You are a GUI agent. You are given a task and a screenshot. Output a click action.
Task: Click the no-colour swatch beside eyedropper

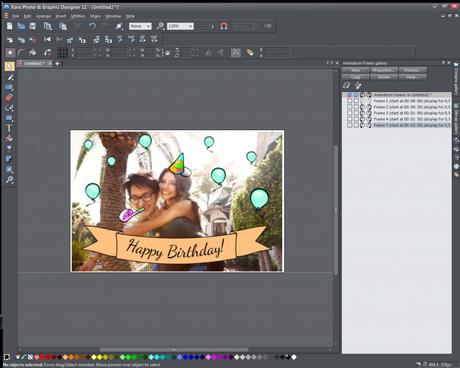point(30,357)
